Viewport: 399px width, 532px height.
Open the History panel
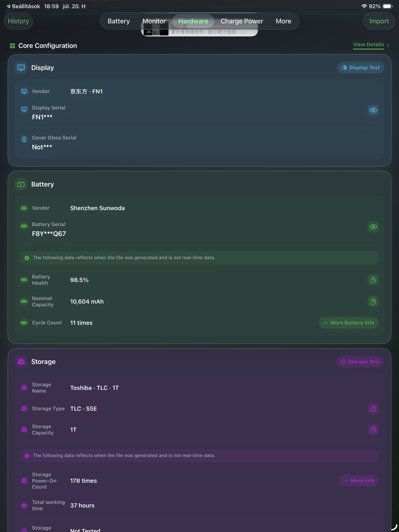[x=18, y=21]
